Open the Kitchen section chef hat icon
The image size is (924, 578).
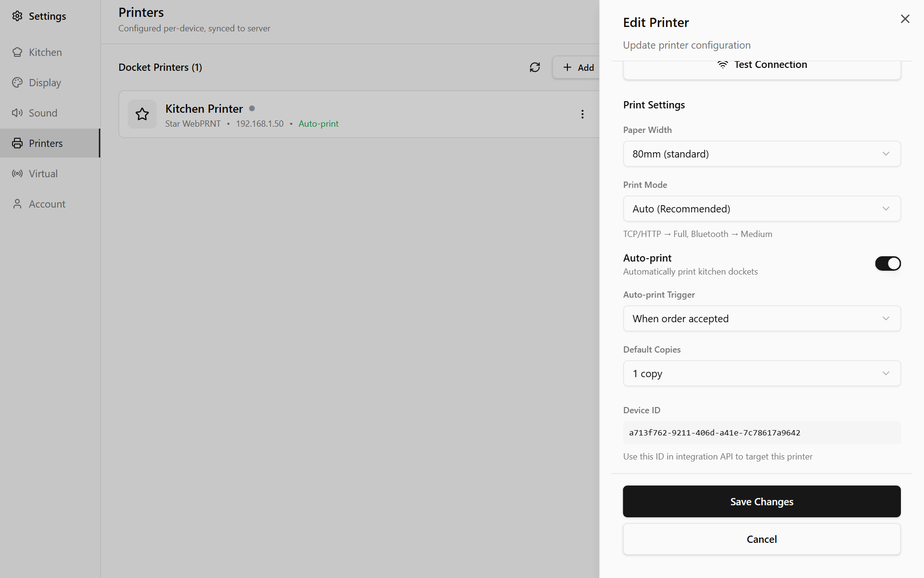coord(17,52)
